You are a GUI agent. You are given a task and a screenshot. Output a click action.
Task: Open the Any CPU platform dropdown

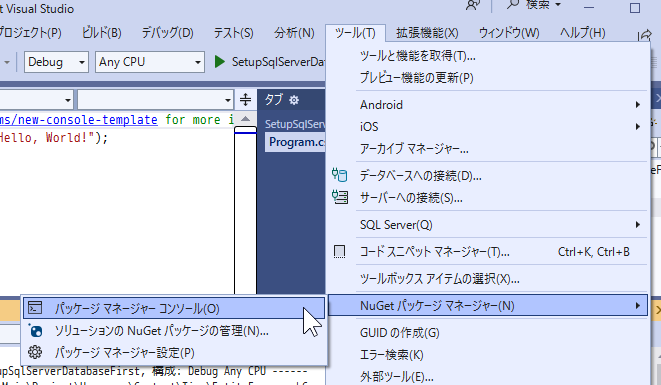150,62
